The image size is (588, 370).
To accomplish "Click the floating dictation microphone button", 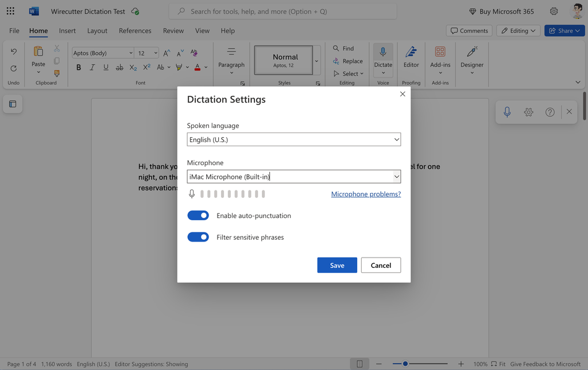I will pyautogui.click(x=507, y=112).
